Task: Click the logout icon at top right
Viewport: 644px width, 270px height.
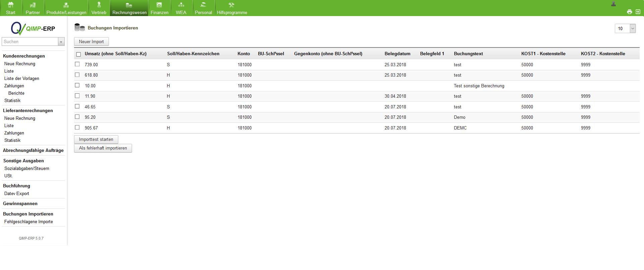Action: click(638, 12)
